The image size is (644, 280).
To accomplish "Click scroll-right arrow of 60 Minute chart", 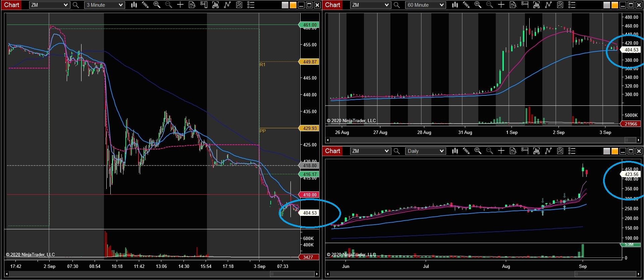I will click(638, 140).
